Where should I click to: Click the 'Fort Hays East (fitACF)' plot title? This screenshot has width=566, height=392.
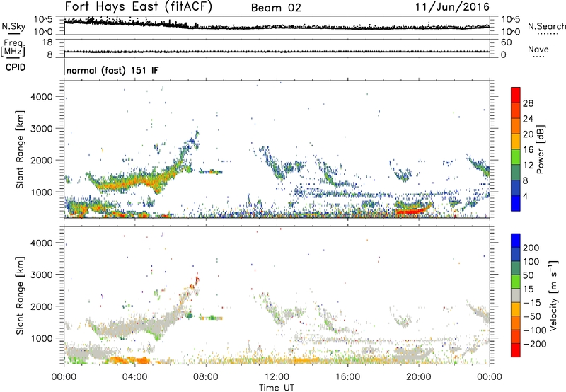[x=138, y=6]
